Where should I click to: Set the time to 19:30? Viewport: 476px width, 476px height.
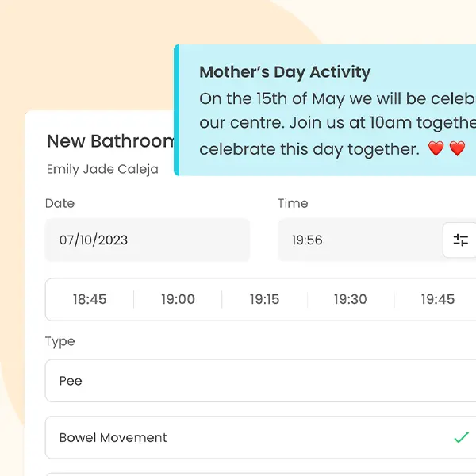pos(350,299)
